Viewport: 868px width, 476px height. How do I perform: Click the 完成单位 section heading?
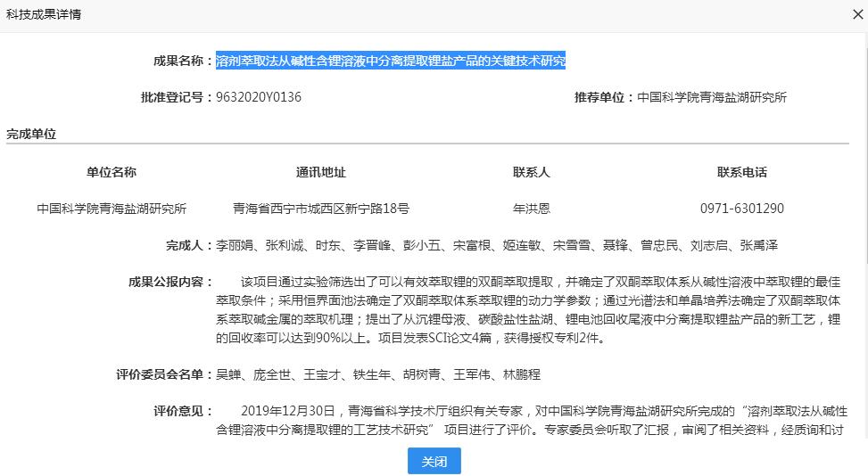tap(31, 134)
